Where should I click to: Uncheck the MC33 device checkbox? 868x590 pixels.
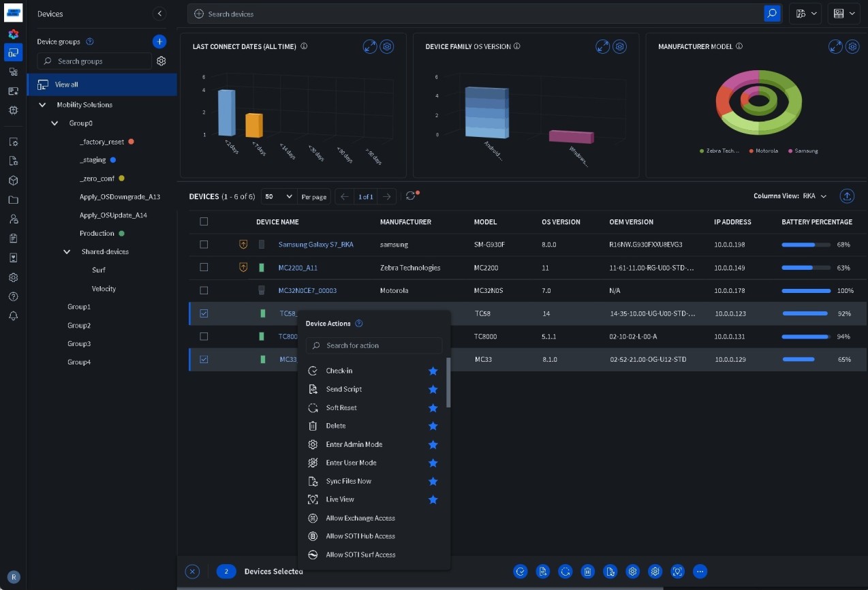tap(204, 360)
